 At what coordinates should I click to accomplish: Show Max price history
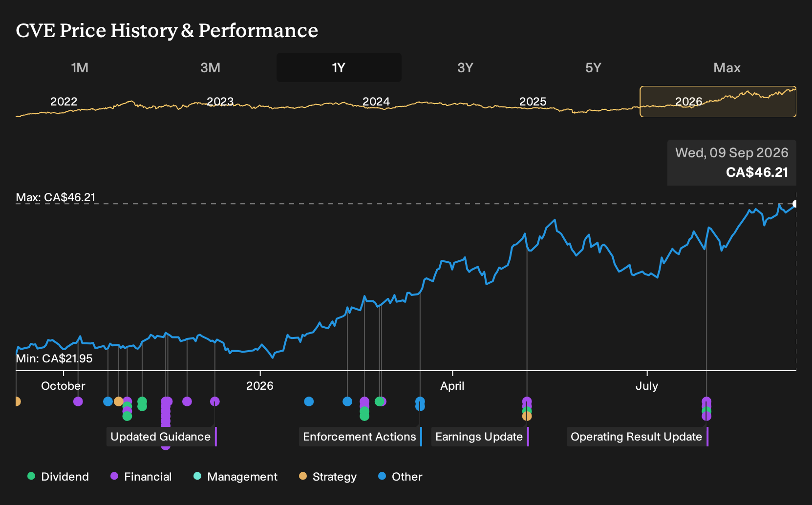point(727,67)
